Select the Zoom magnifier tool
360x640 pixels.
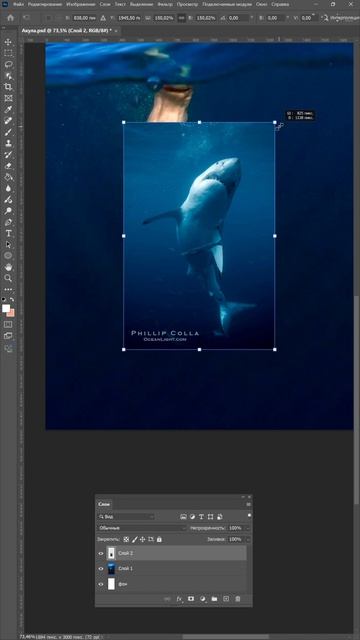point(8,278)
